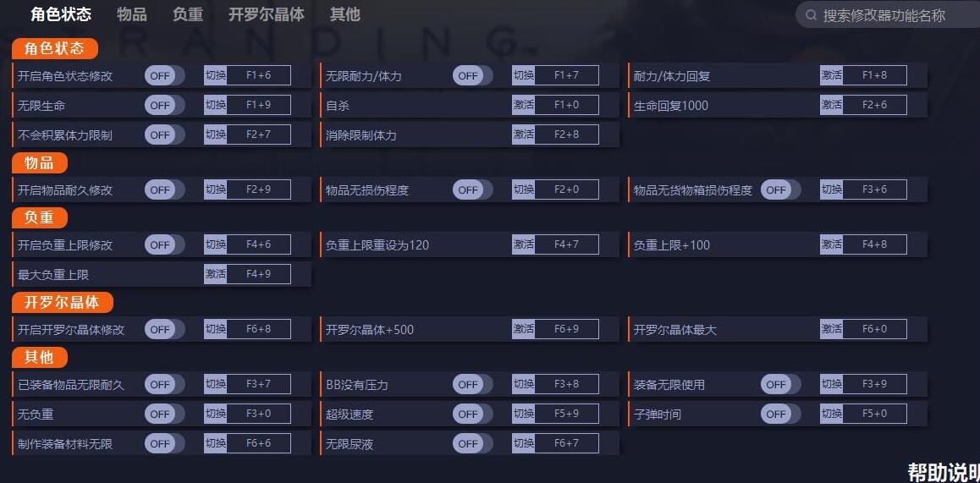Activate 开罗尔晶体最大 with 激活 button
The image size is (980, 483).
tap(831, 329)
